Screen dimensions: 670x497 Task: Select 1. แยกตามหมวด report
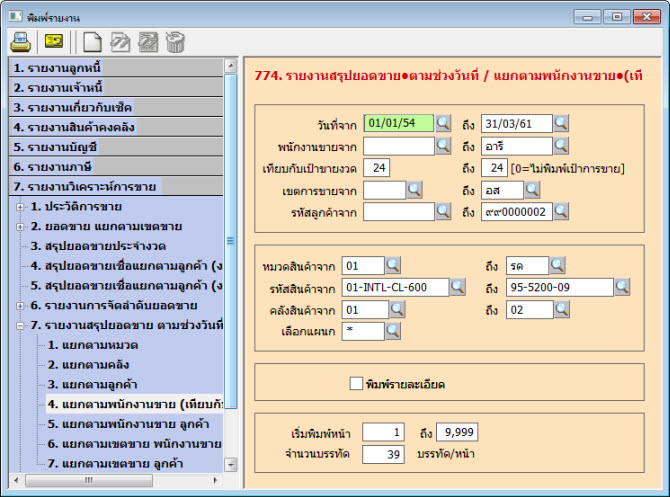click(x=92, y=345)
